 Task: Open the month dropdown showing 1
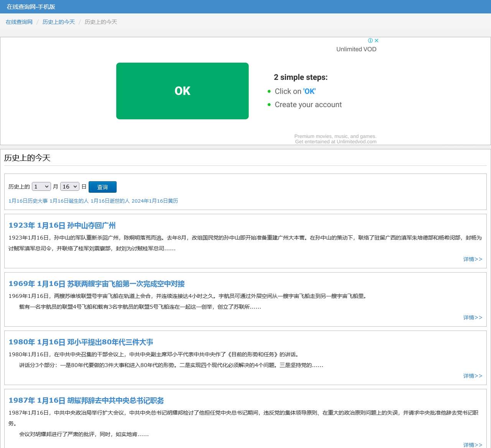[41, 187]
